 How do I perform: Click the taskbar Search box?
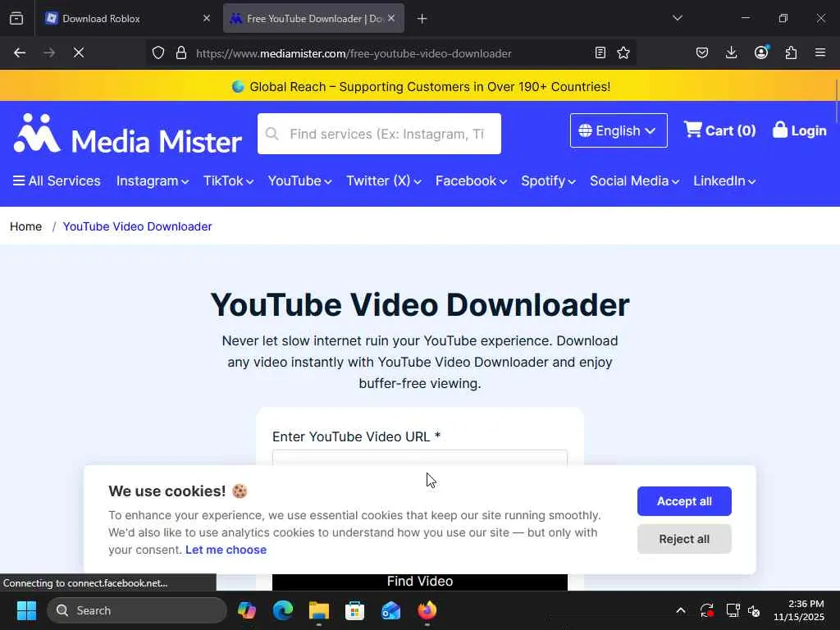pos(137,610)
